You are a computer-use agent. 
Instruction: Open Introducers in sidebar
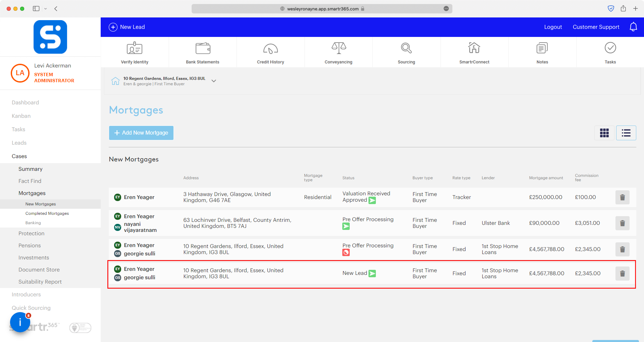pyautogui.click(x=26, y=295)
